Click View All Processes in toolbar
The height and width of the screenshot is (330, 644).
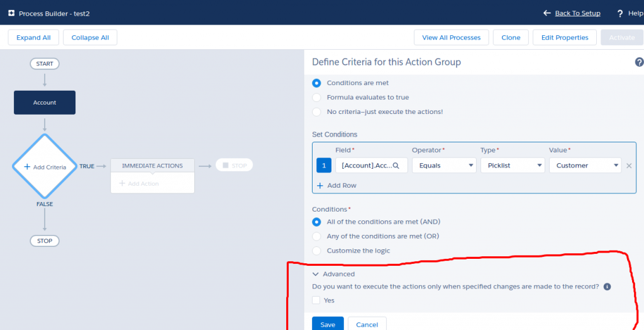tap(451, 38)
